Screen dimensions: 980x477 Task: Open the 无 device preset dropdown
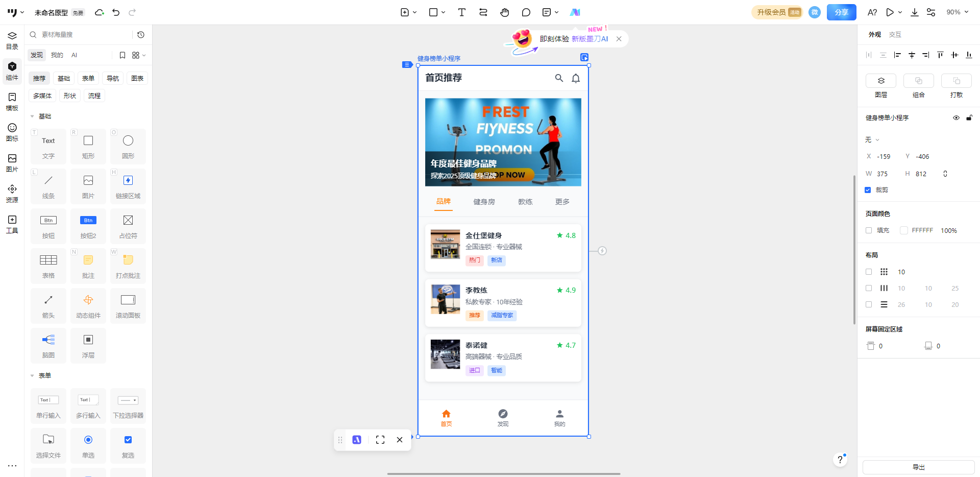pos(872,139)
